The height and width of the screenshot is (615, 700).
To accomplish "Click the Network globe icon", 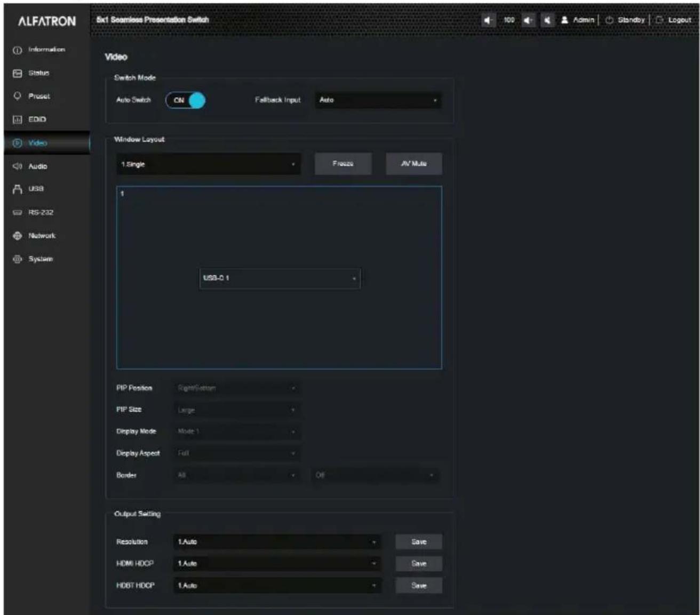I will click(x=17, y=236).
